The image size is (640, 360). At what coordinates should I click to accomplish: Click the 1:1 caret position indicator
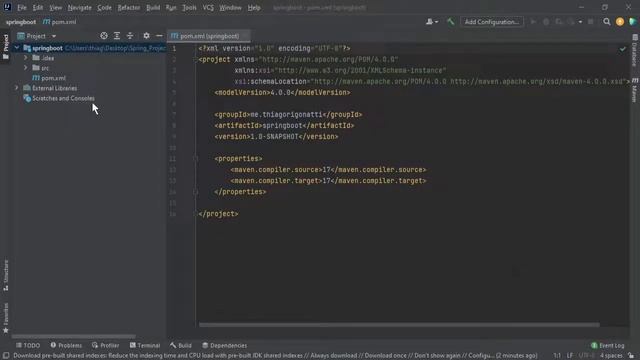coord(557,356)
